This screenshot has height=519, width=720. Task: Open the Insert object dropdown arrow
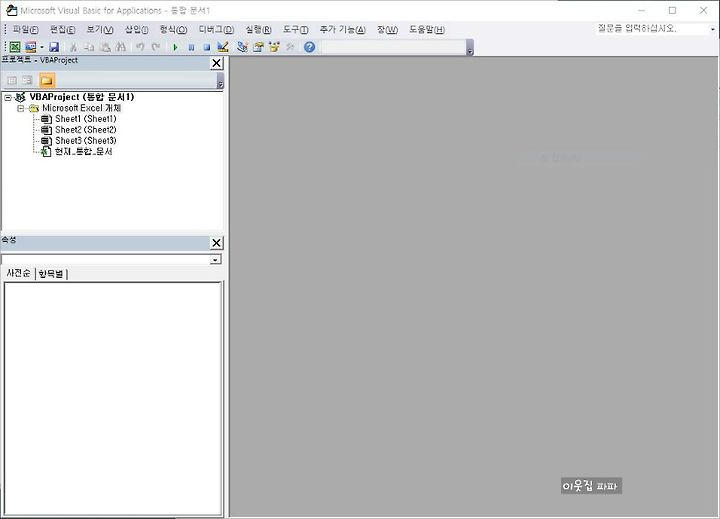pos(42,47)
